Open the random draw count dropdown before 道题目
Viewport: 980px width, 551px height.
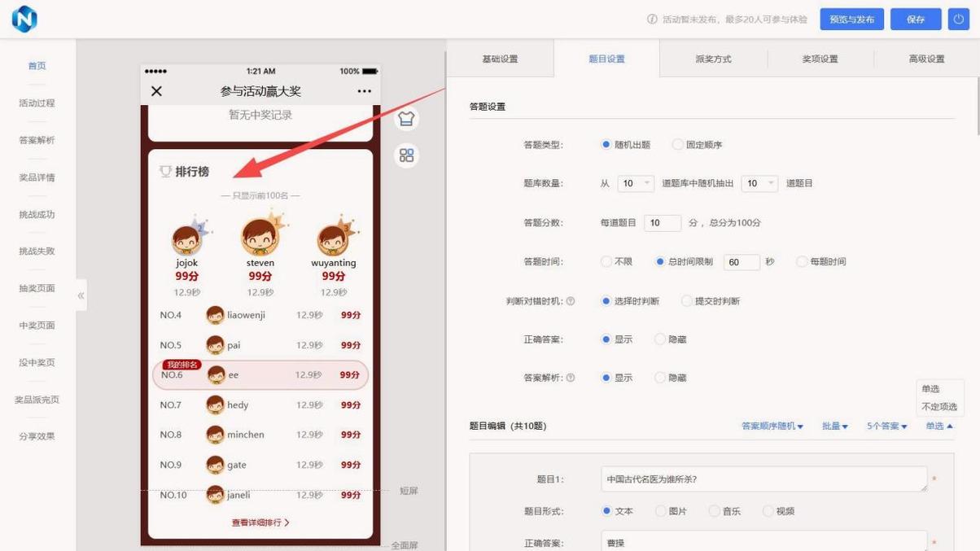(x=759, y=184)
